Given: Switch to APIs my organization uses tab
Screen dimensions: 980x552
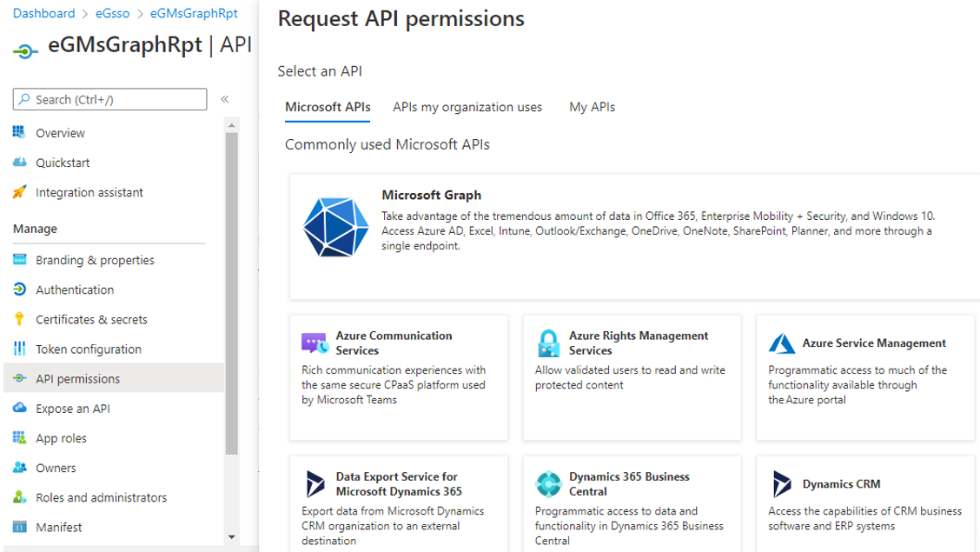Looking at the screenshot, I should point(467,107).
